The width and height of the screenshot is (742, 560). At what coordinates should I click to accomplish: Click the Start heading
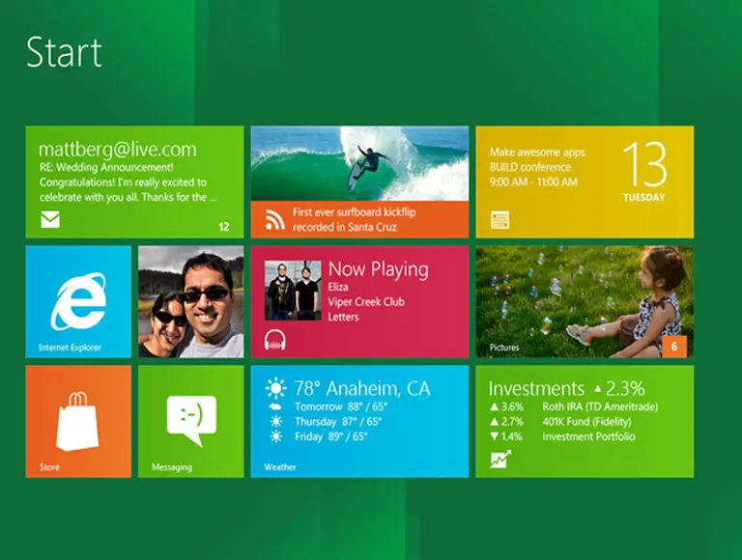tap(64, 52)
